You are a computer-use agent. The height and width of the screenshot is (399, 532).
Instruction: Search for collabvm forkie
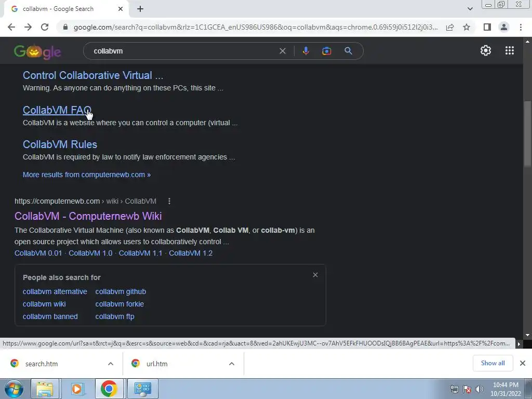coord(119,304)
